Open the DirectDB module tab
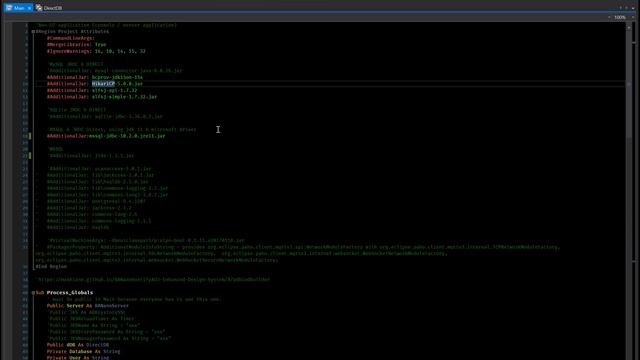This screenshot has width=640, height=360. tap(49, 8)
